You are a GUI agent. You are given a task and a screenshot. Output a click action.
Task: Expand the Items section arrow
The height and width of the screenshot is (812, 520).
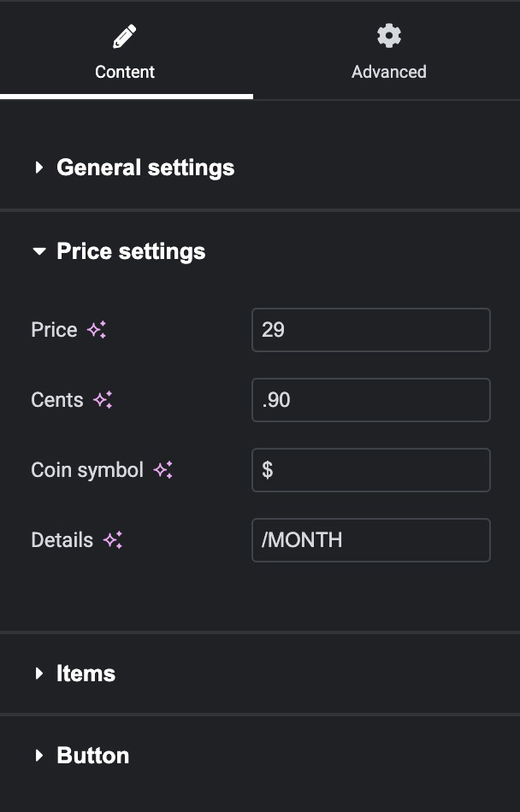coord(38,674)
